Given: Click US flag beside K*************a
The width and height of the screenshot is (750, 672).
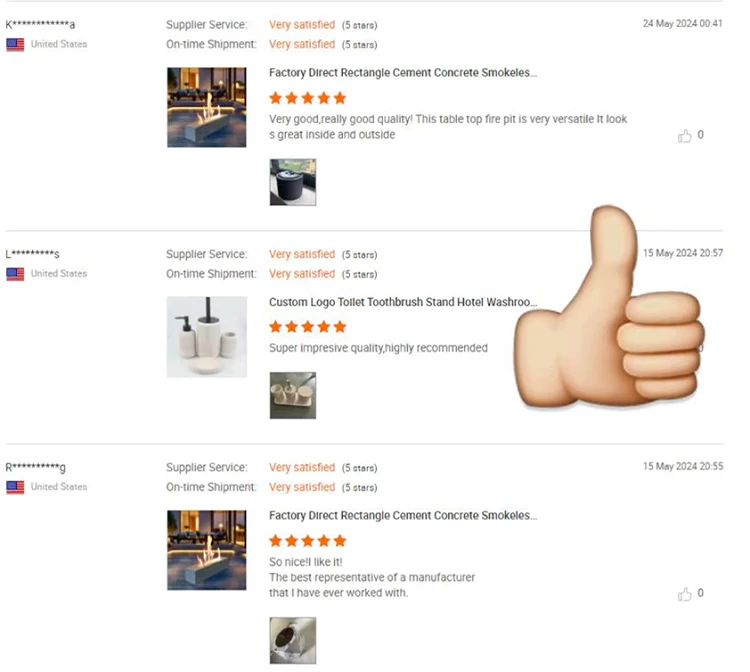Looking at the screenshot, I should [x=15, y=44].
